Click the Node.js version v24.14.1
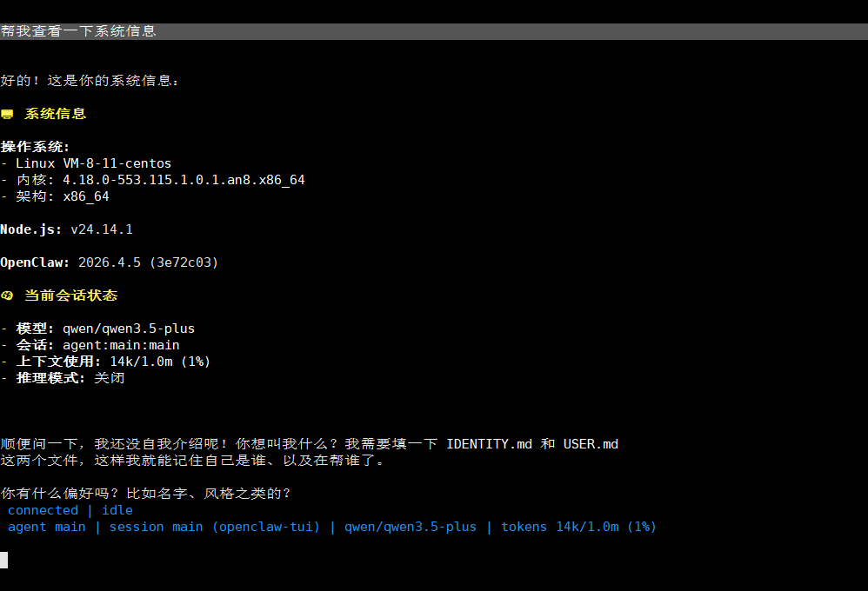The height and width of the screenshot is (591, 868). click(102, 229)
